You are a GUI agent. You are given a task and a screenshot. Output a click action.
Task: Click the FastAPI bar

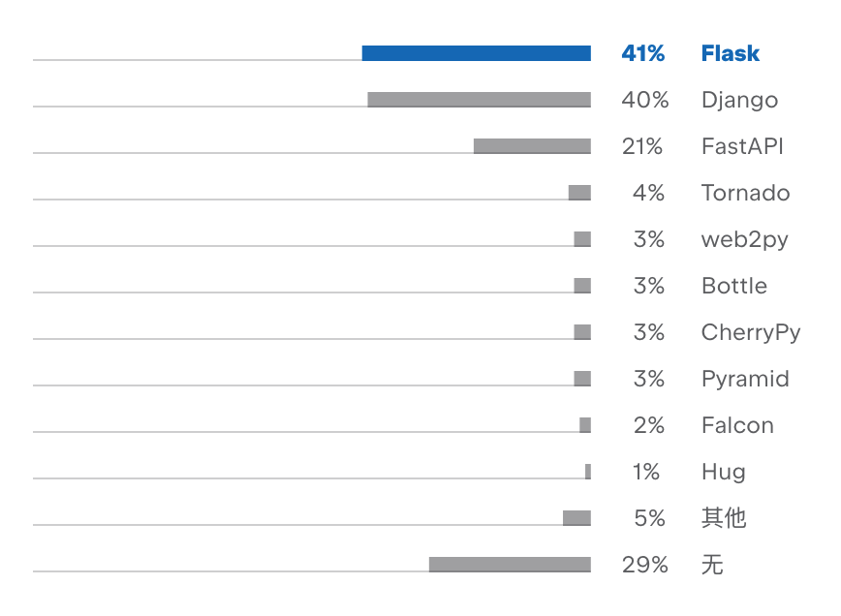pos(532,146)
